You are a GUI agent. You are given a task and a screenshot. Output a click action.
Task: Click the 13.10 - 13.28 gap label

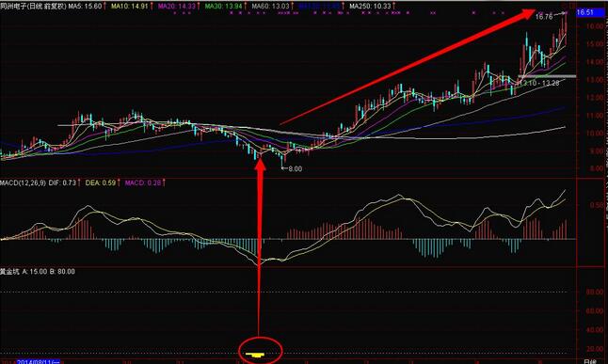pyautogui.click(x=539, y=84)
